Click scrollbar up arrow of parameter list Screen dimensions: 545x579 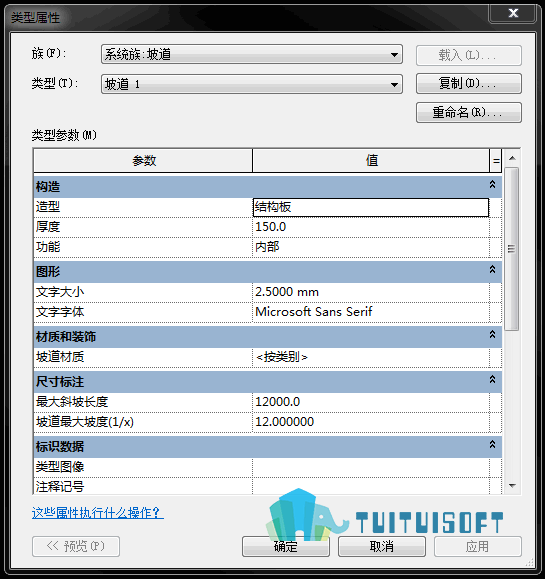click(x=512, y=158)
